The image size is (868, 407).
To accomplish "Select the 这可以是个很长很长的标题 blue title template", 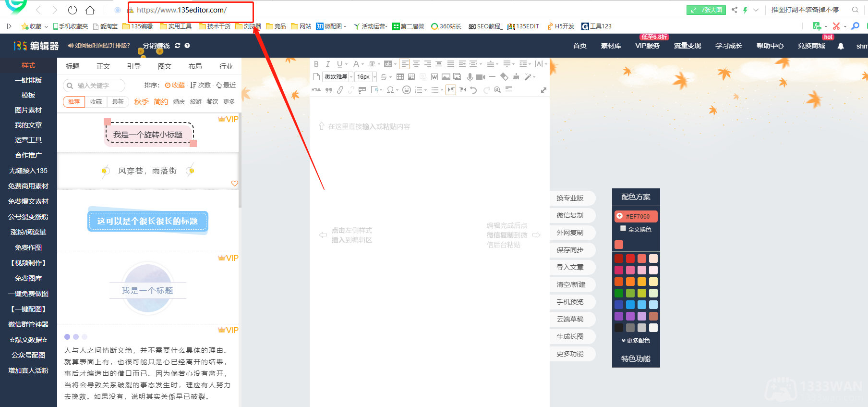I will click(x=148, y=221).
